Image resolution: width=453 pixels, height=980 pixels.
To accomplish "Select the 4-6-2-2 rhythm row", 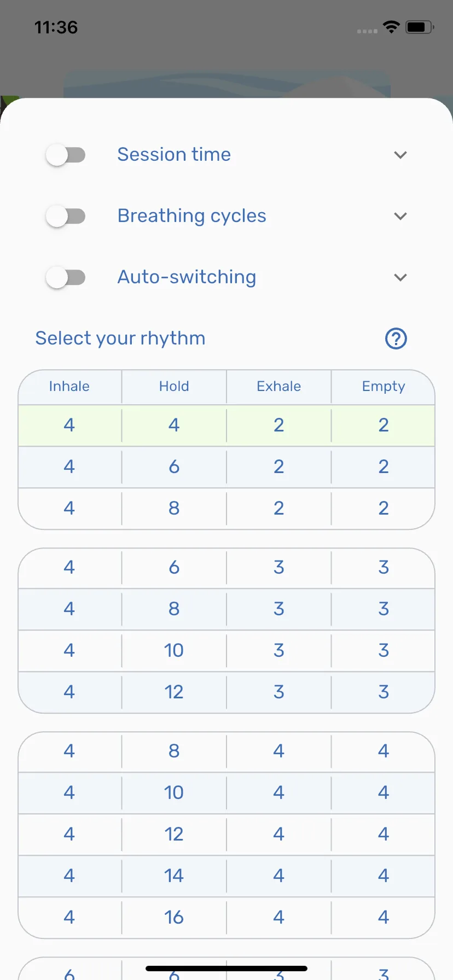I will coord(226,466).
